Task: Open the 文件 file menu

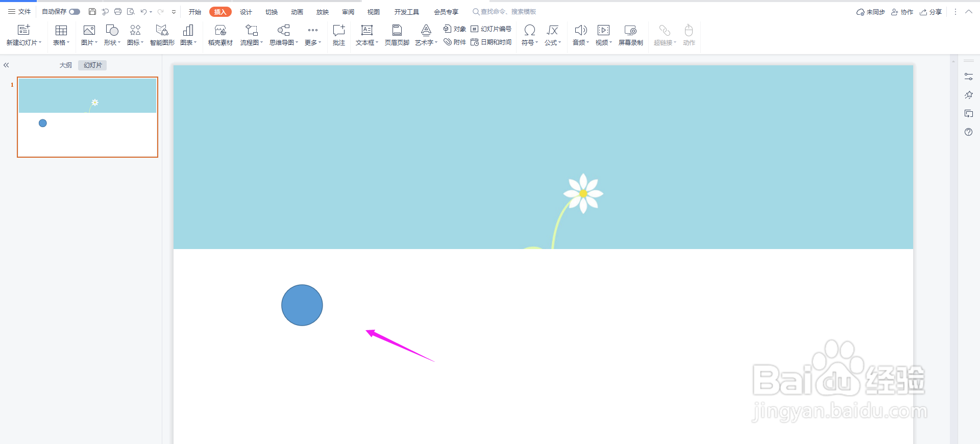Action: click(x=19, y=12)
